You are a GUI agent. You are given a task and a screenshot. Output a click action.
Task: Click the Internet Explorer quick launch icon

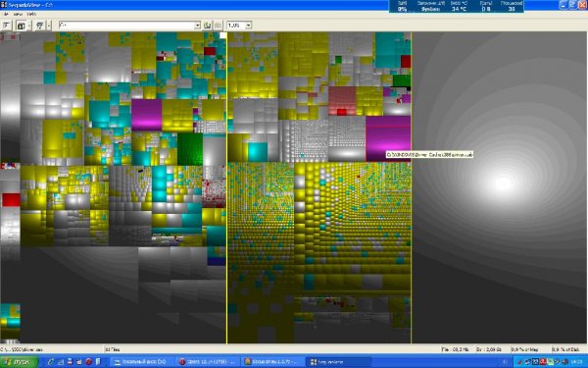pyautogui.click(x=51, y=361)
